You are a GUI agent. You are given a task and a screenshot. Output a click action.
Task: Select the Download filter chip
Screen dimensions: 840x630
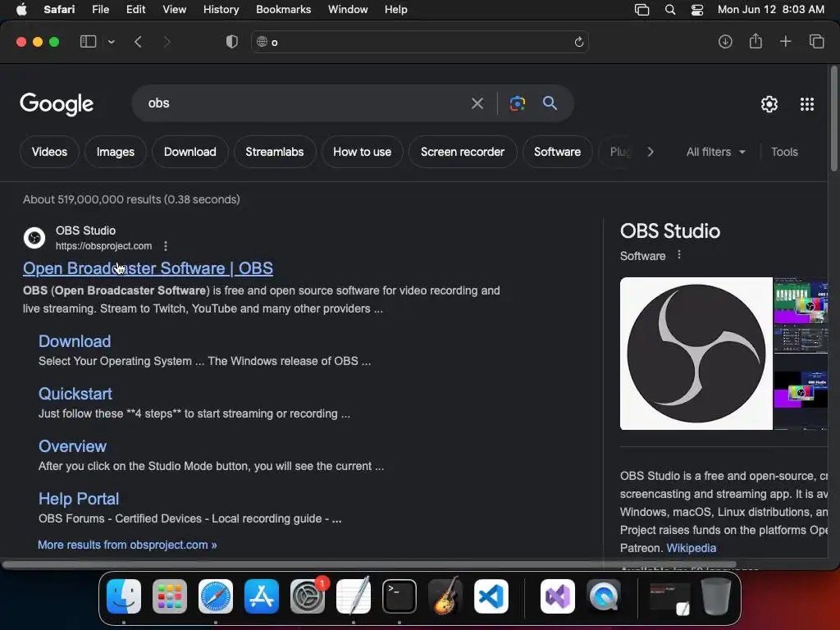[189, 152]
